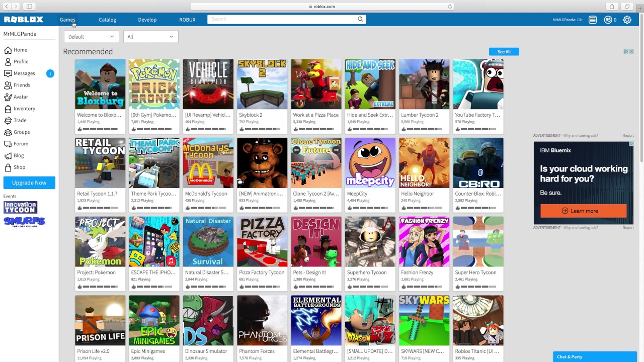Click the Safari address bar
Image resolution: width=644 pixels, height=362 pixels.
[322, 7]
